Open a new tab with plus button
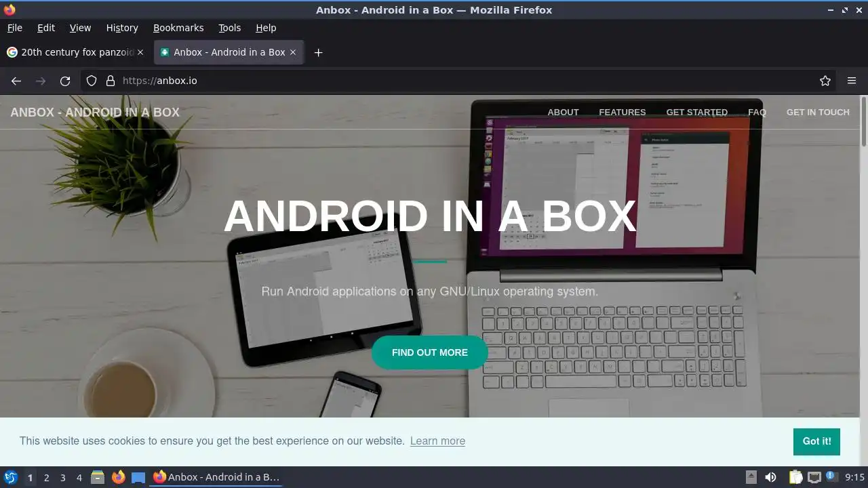Viewport: 868px width, 488px height. click(x=318, y=52)
